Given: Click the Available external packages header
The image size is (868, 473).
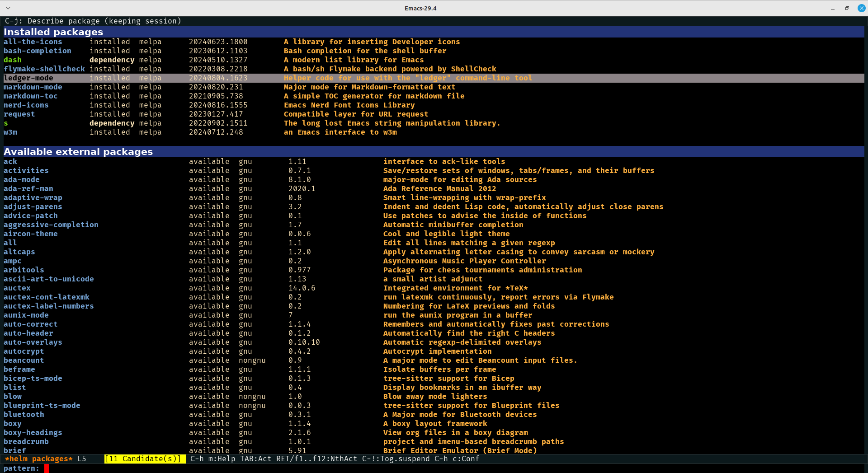Looking at the screenshot, I should point(434,152).
